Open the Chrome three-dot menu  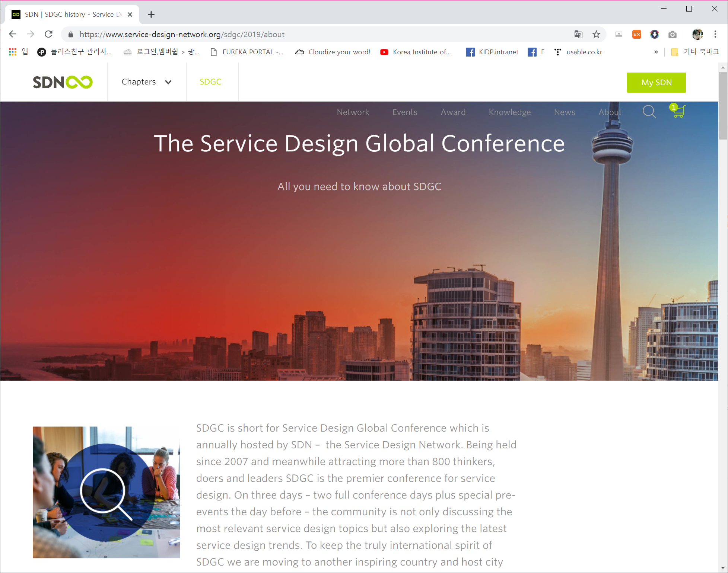coord(715,34)
